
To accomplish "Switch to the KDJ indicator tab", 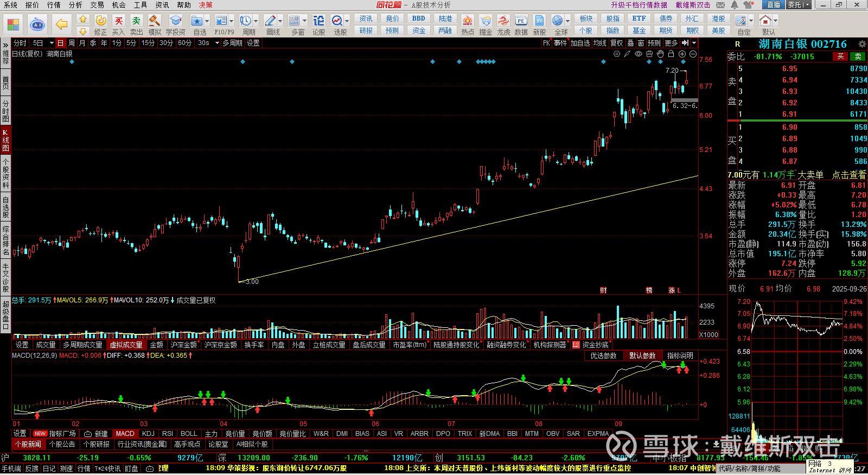I will [148, 434].
